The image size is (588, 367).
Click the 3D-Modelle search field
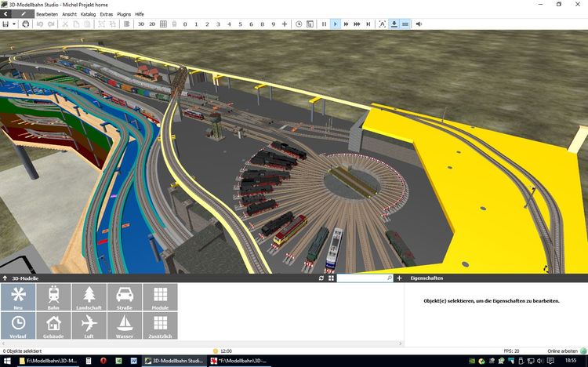361,278
